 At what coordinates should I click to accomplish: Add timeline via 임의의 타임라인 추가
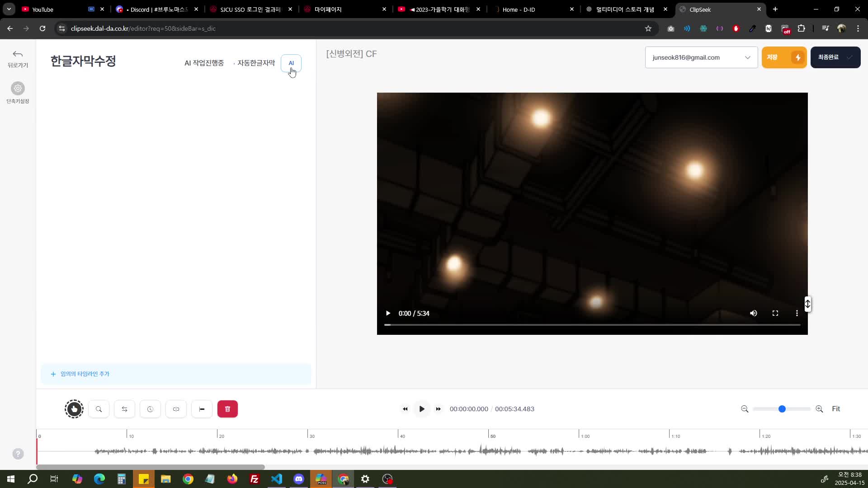pyautogui.click(x=176, y=374)
